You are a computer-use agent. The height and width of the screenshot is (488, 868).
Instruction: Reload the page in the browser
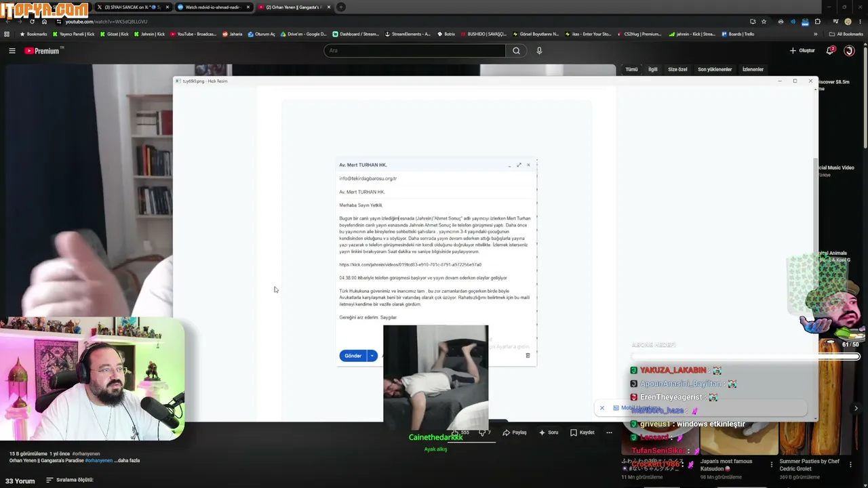pyautogui.click(x=32, y=22)
